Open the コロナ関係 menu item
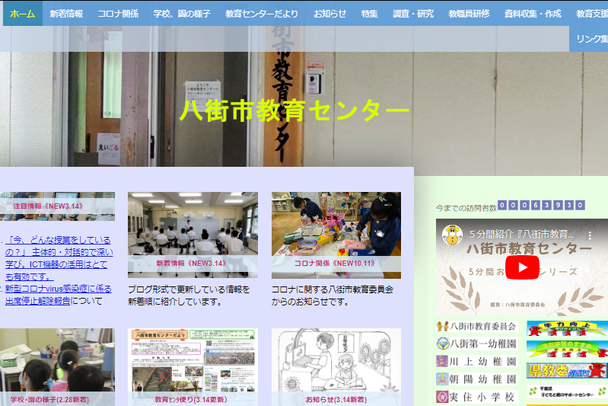Screen dimensions: 608x406 tap(118, 14)
